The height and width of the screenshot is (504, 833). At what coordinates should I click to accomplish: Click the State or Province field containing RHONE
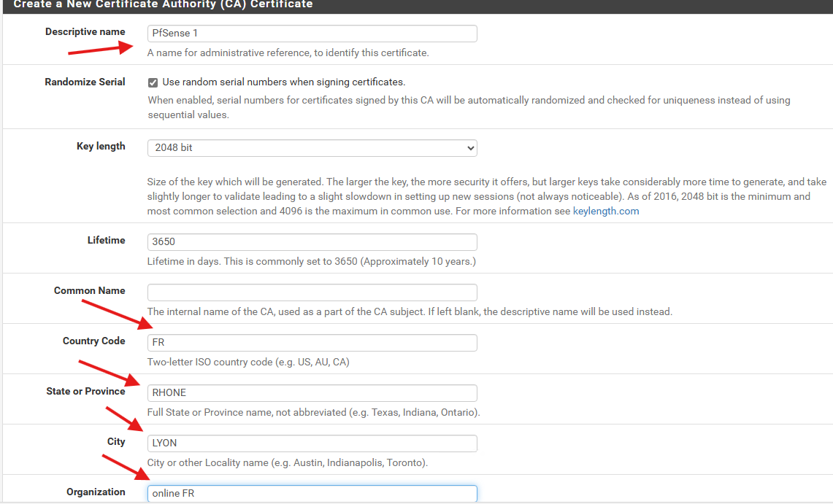tap(312, 393)
